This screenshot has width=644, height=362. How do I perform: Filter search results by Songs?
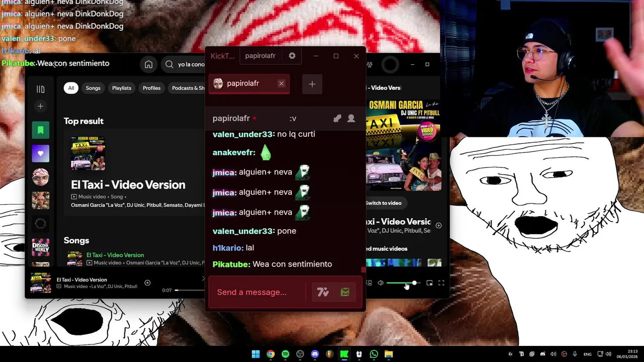pos(93,88)
